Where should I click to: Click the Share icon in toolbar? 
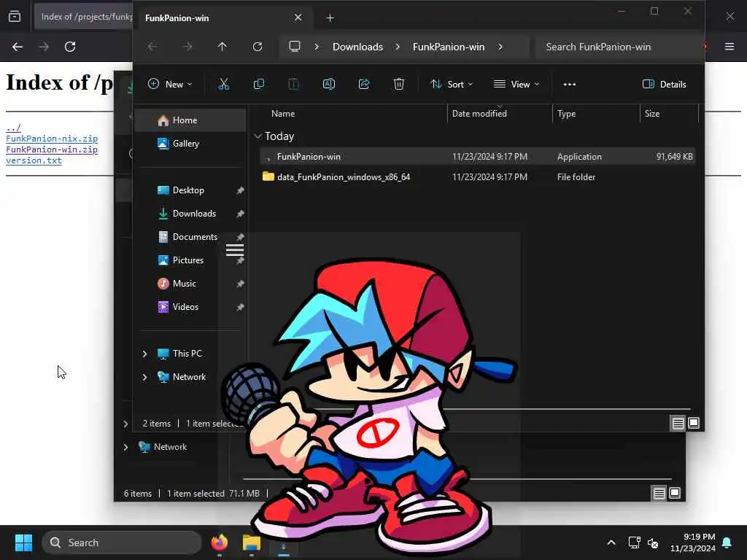tap(364, 85)
